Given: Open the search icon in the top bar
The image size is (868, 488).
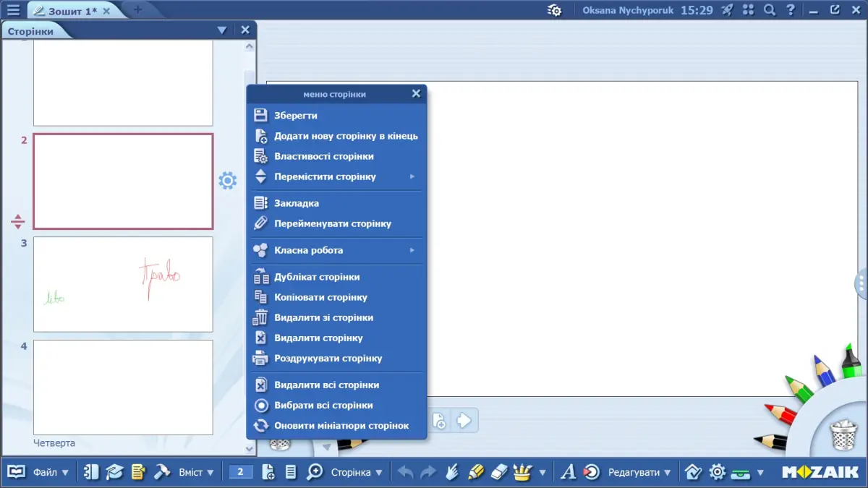Looking at the screenshot, I should [770, 10].
